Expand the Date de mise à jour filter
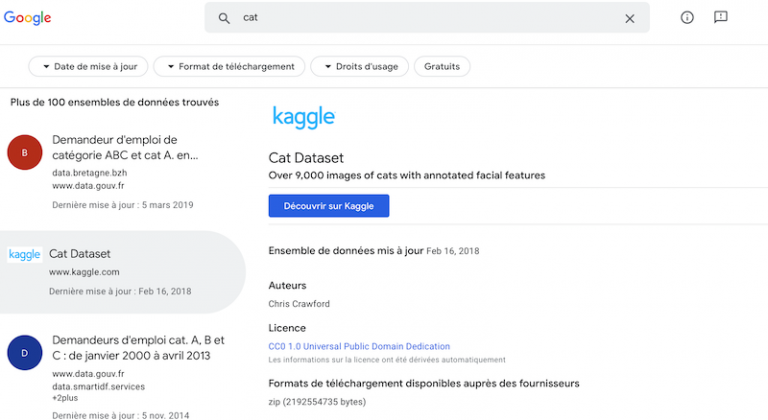768x420 pixels. [x=89, y=67]
